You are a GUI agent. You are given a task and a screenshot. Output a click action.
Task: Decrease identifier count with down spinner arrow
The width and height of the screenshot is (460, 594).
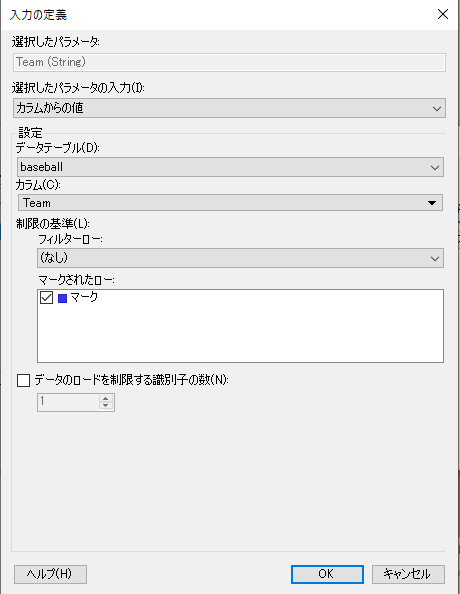(106, 406)
